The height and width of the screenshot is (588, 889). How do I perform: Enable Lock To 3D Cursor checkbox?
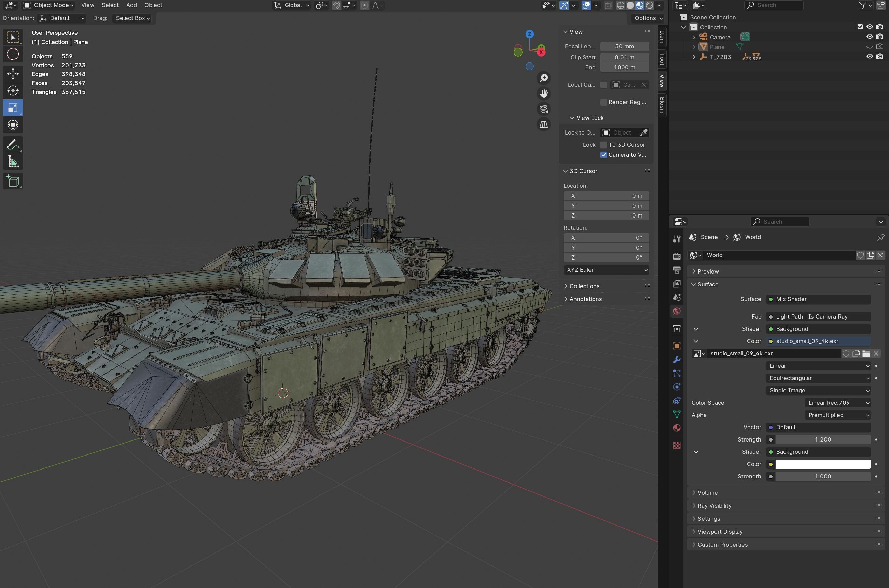603,145
